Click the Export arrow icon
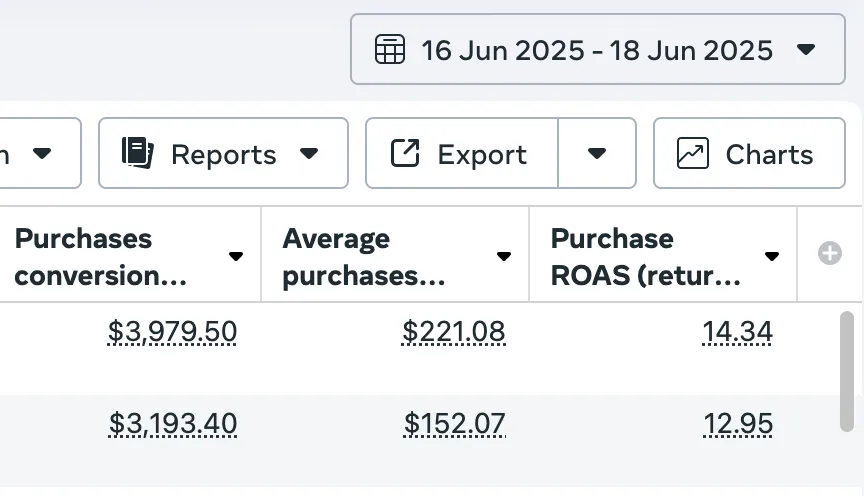 click(x=404, y=153)
